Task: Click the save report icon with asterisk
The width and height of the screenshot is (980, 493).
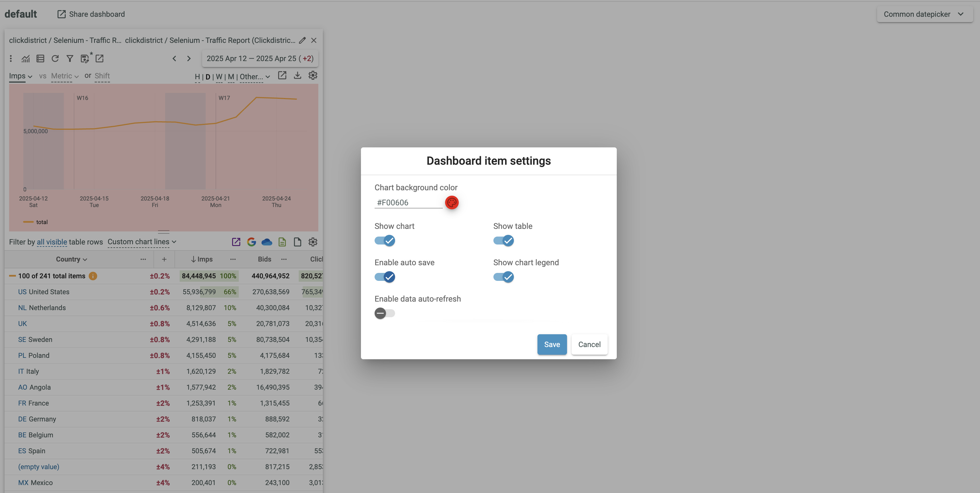Action: pos(85,59)
